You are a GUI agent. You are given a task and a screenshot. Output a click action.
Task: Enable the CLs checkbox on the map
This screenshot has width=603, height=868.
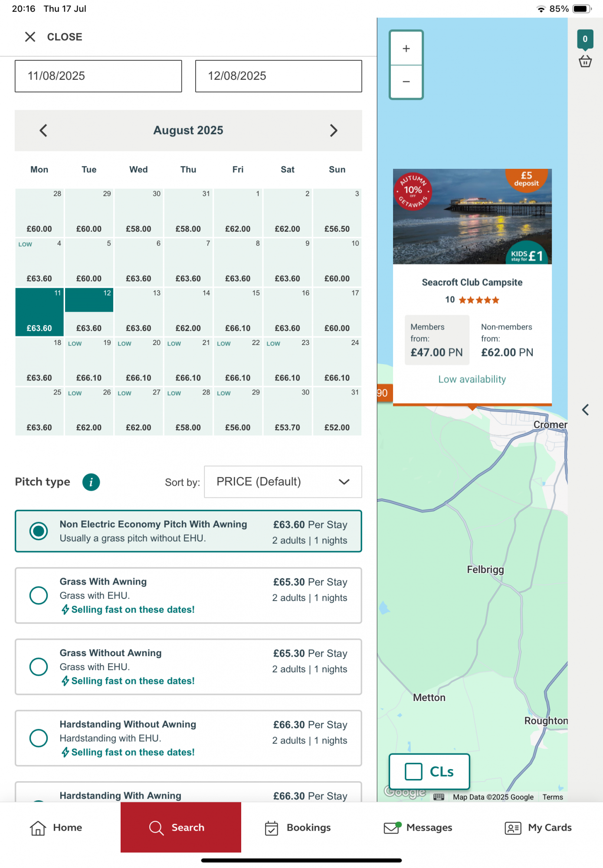pos(413,772)
